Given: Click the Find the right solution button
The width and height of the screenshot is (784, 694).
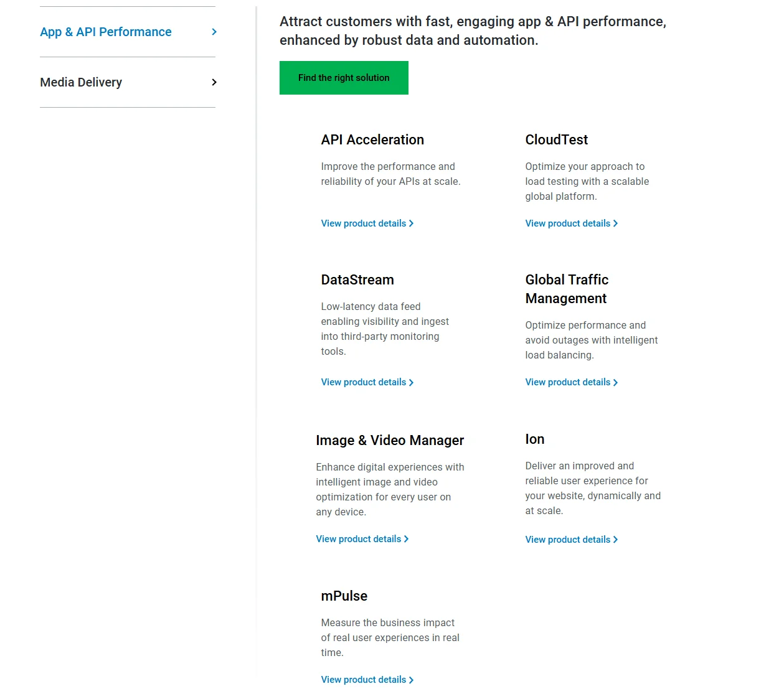Looking at the screenshot, I should click(x=344, y=78).
